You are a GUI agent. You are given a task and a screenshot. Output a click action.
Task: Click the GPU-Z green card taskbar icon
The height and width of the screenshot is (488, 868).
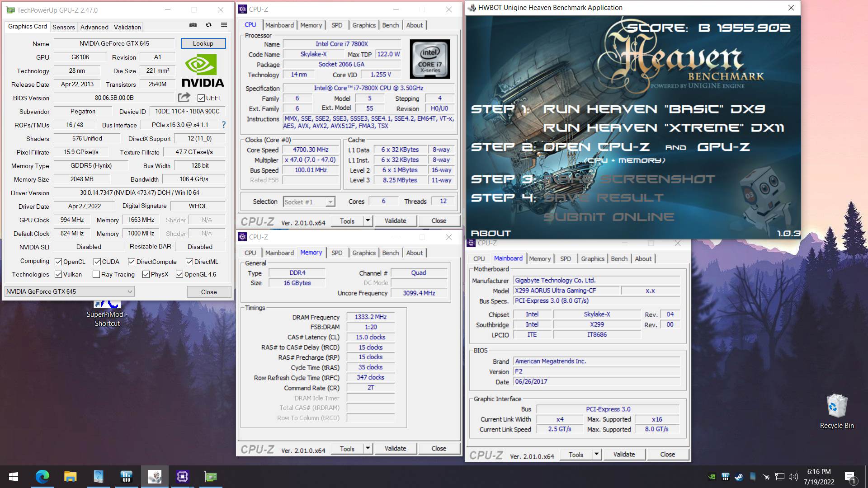click(x=211, y=476)
